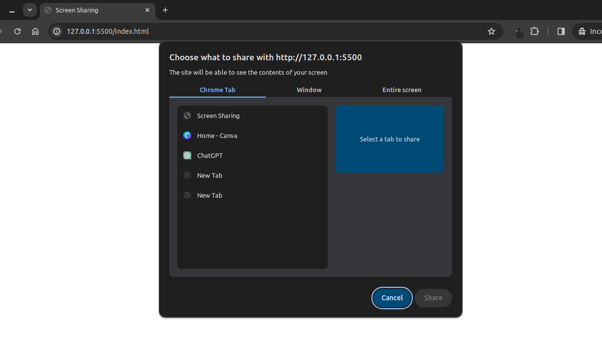Select Screen Sharing from the tab list
The width and height of the screenshot is (602, 364).
218,116
